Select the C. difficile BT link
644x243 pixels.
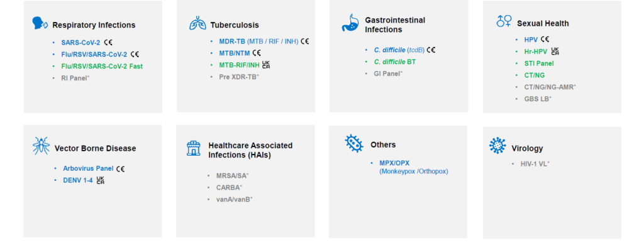point(395,62)
